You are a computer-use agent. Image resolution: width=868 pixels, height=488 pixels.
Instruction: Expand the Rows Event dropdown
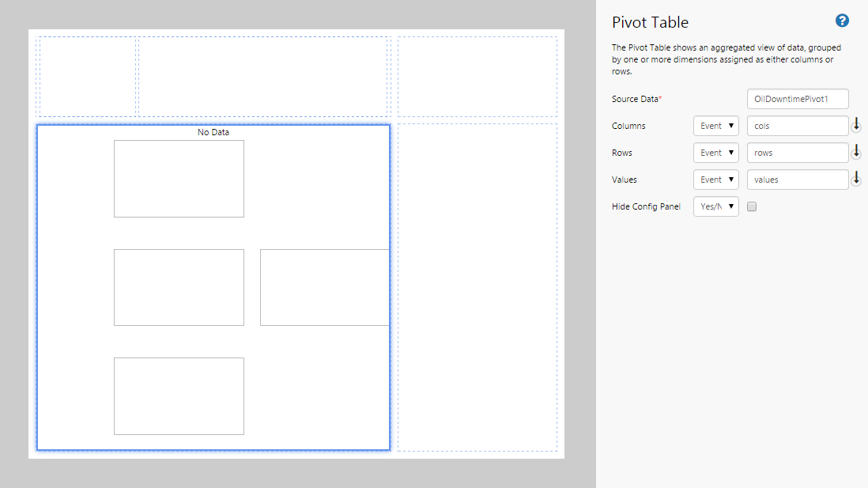(x=715, y=153)
